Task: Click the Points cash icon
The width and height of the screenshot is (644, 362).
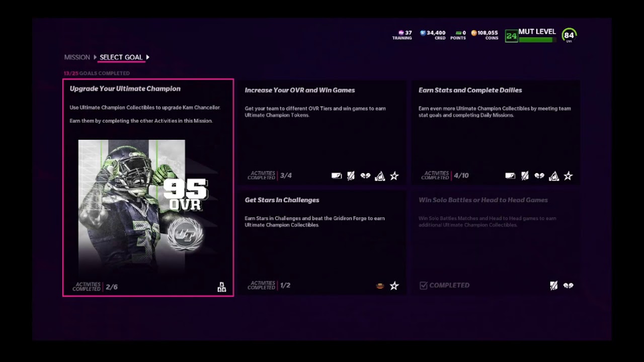Action: pos(458,33)
